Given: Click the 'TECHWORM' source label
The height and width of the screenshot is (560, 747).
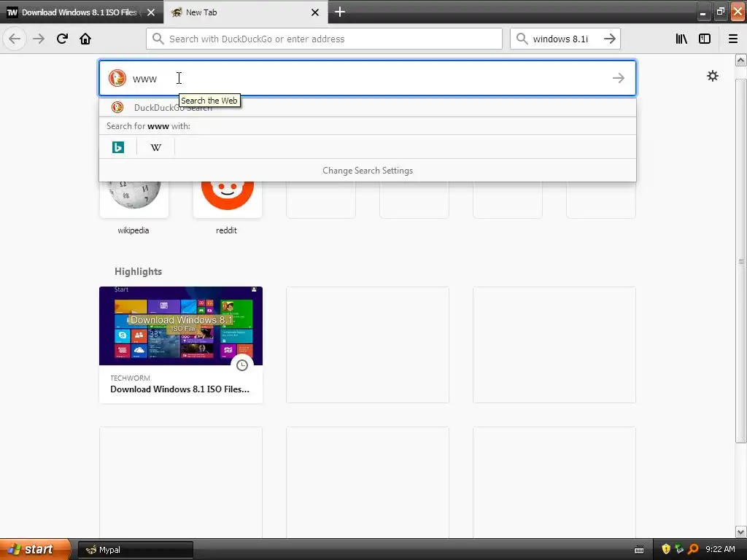Looking at the screenshot, I should (x=130, y=378).
